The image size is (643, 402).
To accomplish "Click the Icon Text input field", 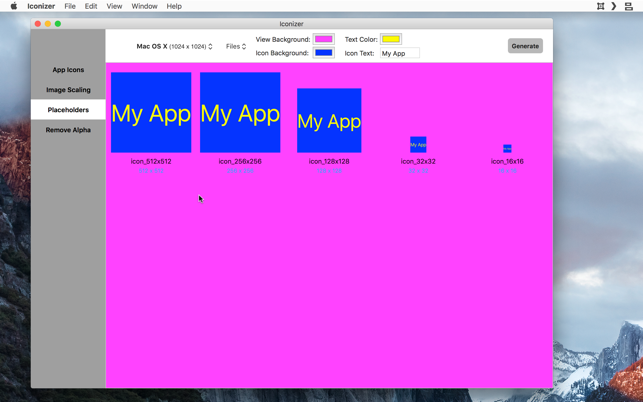I will (x=400, y=53).
